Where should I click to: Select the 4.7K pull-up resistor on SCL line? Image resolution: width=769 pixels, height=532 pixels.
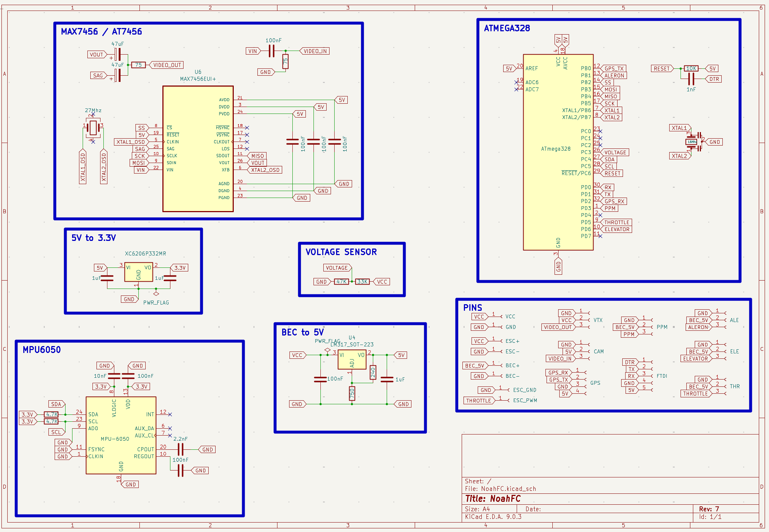51,421
